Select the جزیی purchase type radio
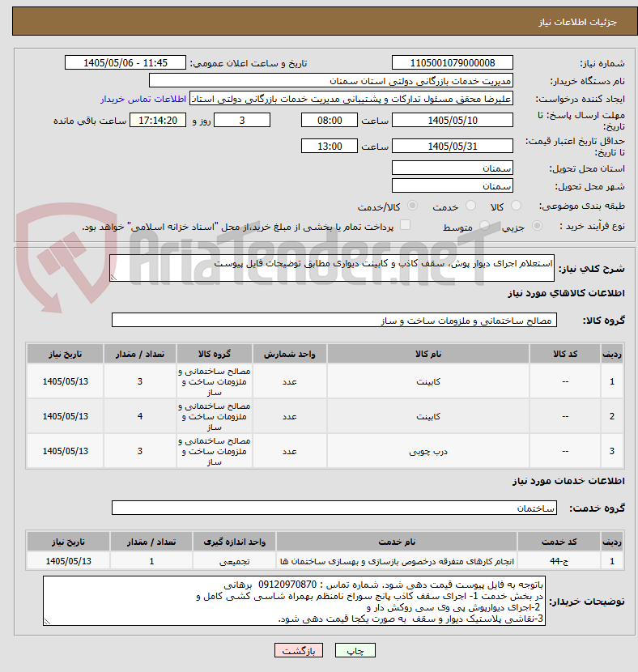Viewport: 638px width, 672px height. point(537,225)
